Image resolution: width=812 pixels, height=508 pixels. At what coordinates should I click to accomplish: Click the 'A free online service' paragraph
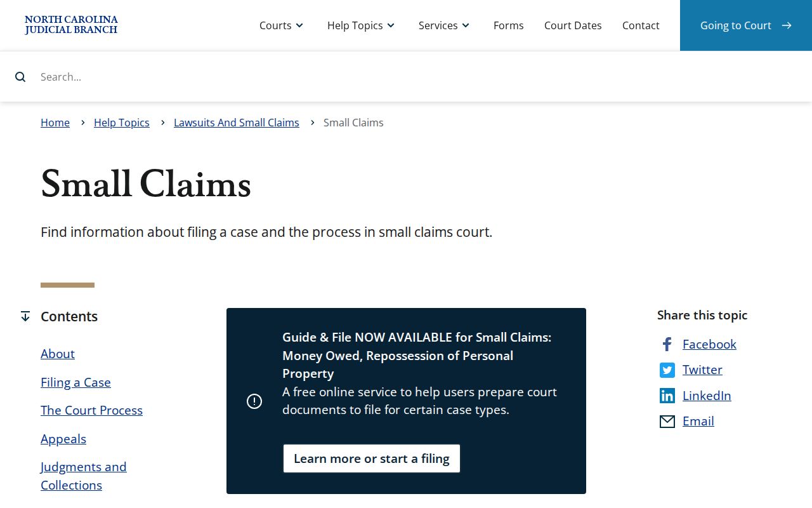tap(419, 401)
